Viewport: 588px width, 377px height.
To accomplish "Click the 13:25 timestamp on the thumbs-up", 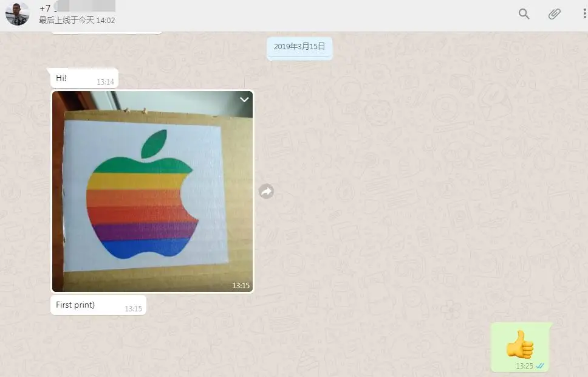I will coord(524,365).
